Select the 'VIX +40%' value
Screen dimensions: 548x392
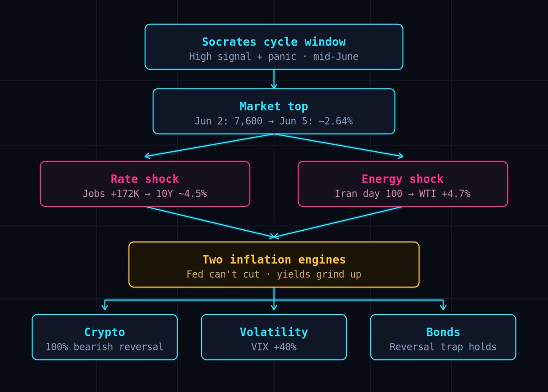pyautogui.click(x=274, y=347)
